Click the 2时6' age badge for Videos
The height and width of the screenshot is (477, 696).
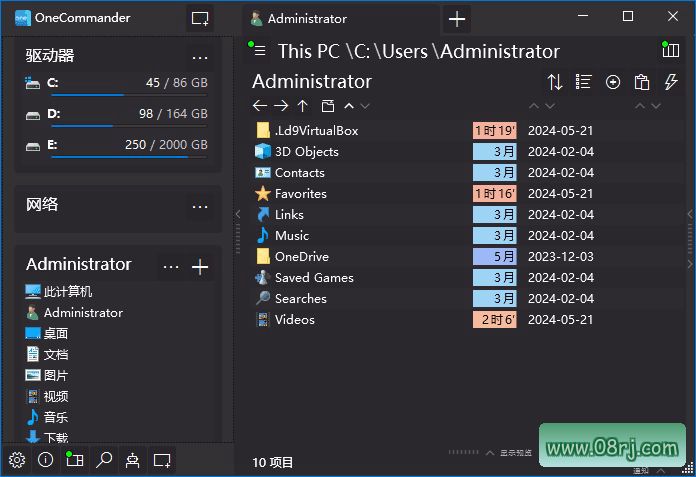coord(494,319)
